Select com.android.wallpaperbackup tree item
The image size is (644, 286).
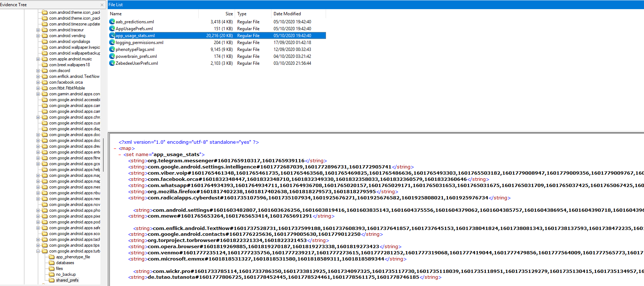click(x=75, y=53)
